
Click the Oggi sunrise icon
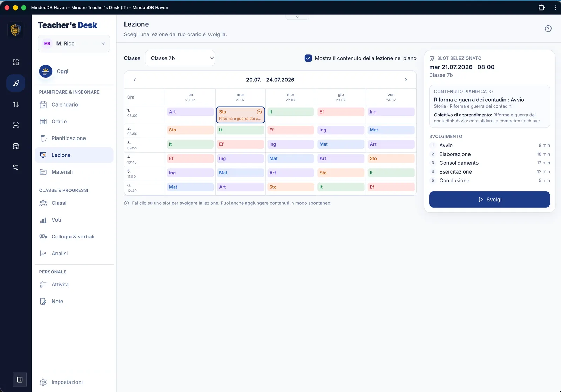(x=46, y=71)
